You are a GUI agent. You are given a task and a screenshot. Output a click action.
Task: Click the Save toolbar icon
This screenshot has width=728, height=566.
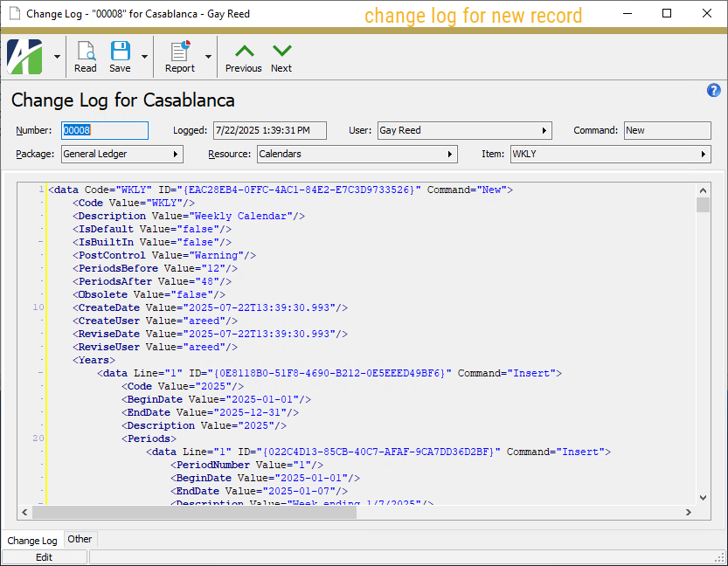tap(120, 57)
